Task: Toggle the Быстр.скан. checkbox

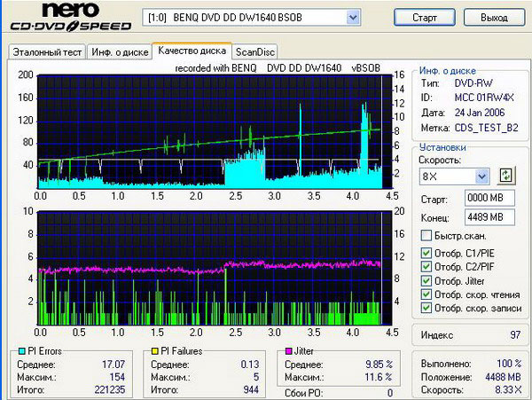Action: tap(426, 235)
